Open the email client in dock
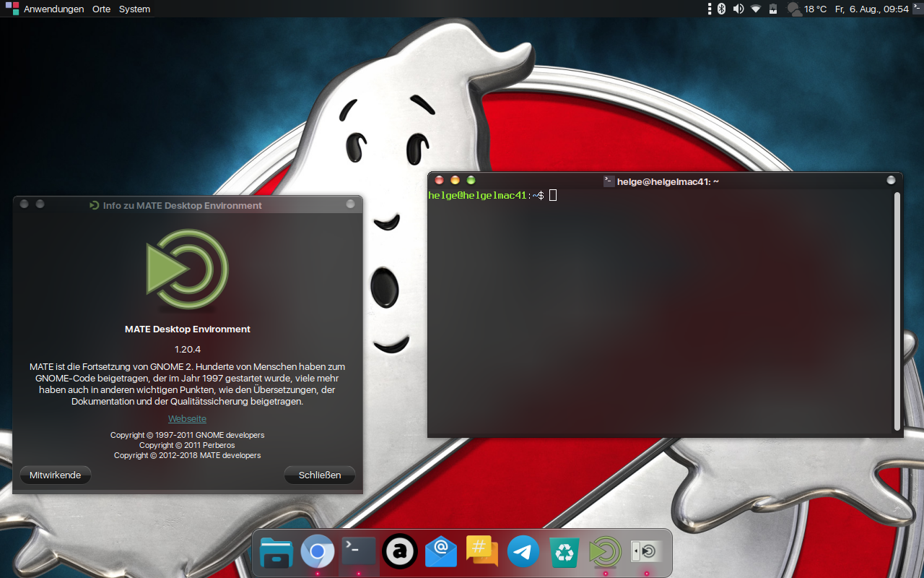Viewport: 924px width, 578px height. (x=441, y=553)
